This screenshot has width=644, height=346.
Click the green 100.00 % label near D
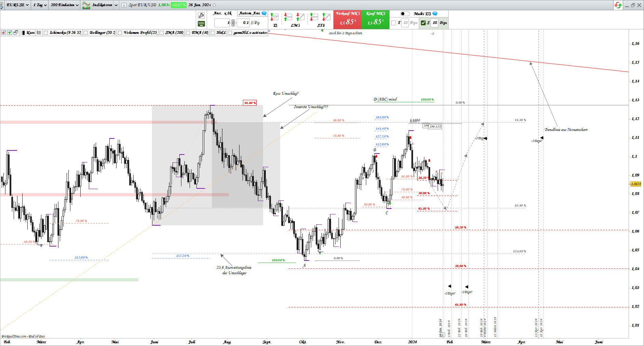[427, 100]
